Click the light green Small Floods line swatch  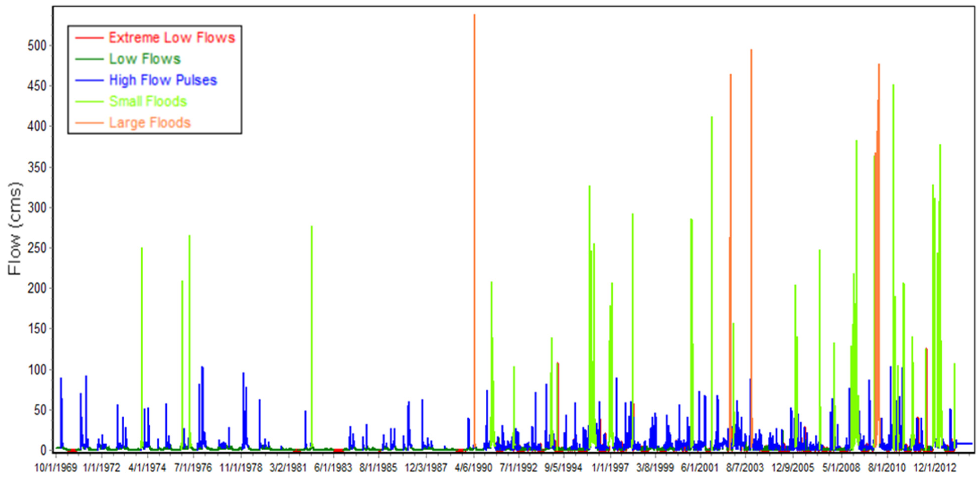point(89,102)
